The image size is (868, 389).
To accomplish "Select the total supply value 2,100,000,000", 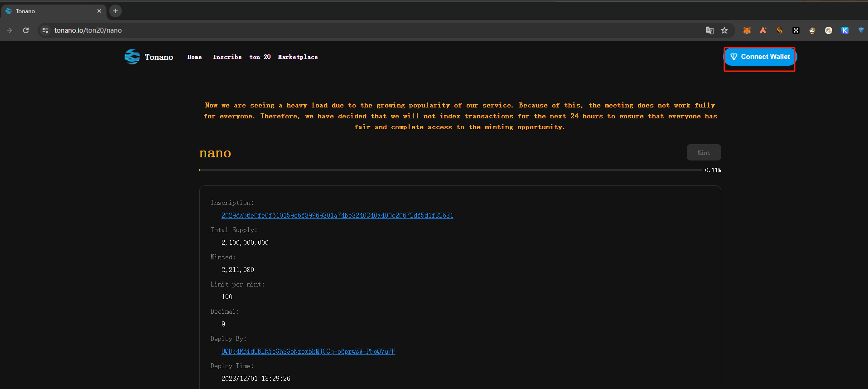I will (245, 243).
